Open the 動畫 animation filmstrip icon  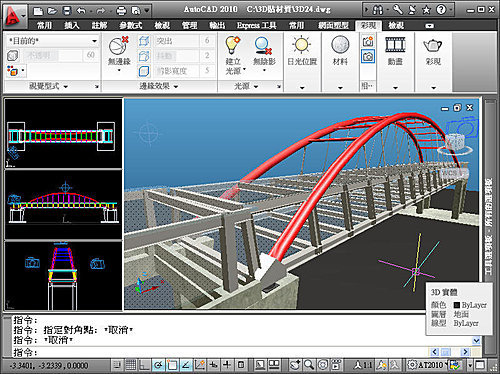(395, 45)
